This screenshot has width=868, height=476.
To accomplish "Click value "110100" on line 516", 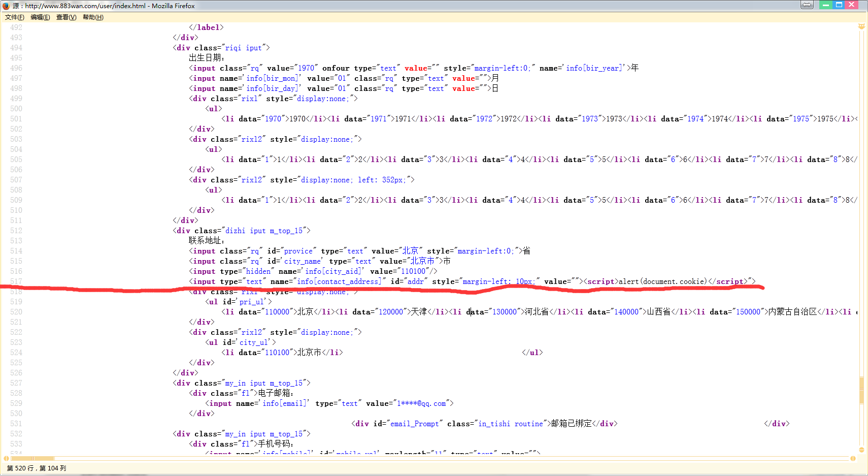I will (x=413, y=271).
